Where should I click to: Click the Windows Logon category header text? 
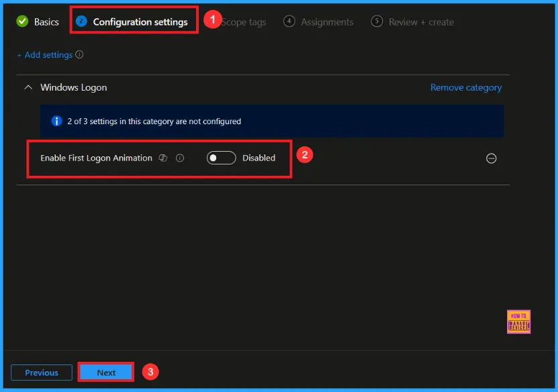(x=73, y=87)
